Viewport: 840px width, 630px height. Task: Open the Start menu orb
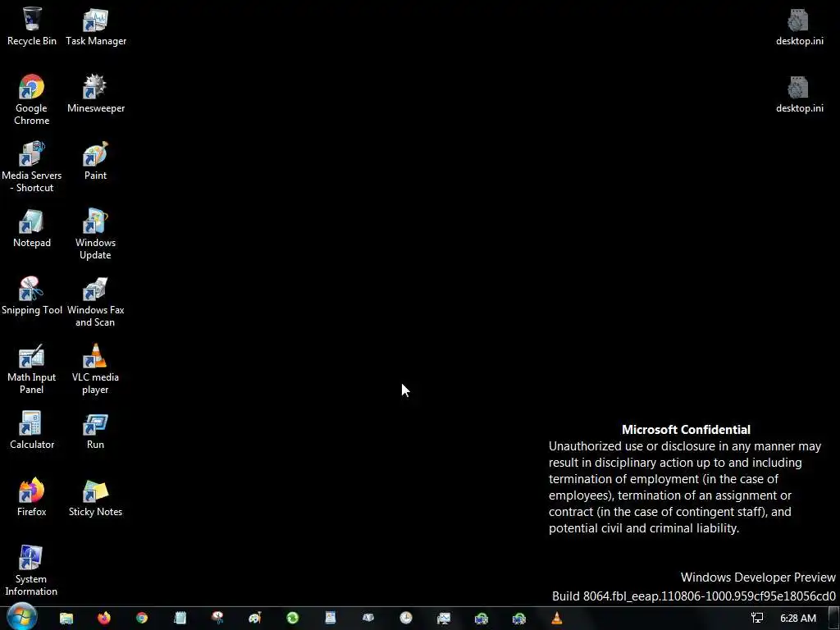22,618
